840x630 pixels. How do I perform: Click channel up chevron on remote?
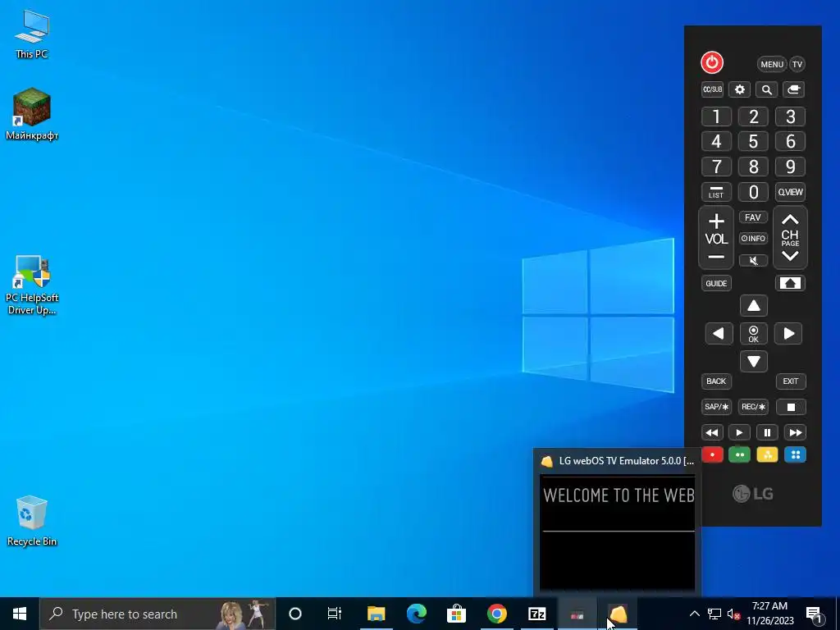pyautogui.click(x=790, y=219)
